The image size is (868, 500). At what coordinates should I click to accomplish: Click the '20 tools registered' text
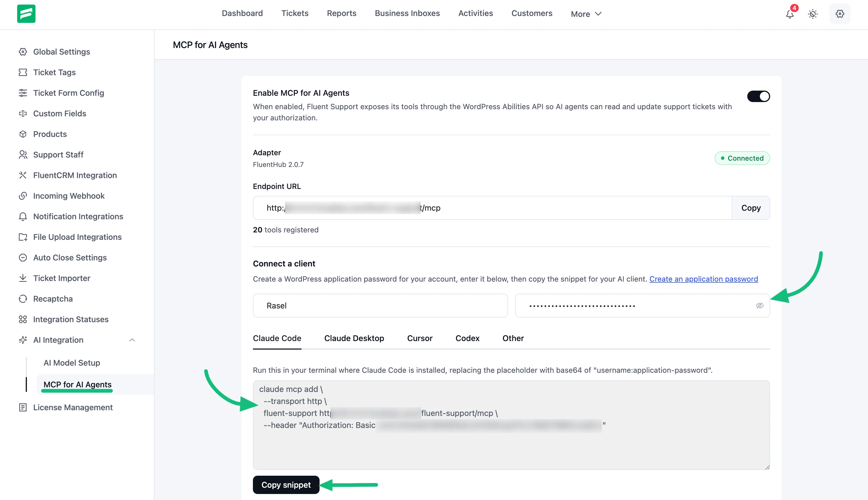(286, 230)
